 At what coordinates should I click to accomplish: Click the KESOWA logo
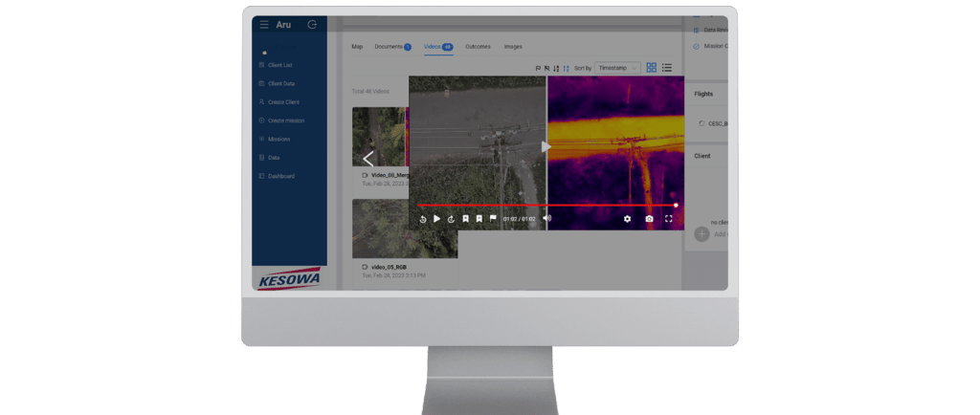289,278
